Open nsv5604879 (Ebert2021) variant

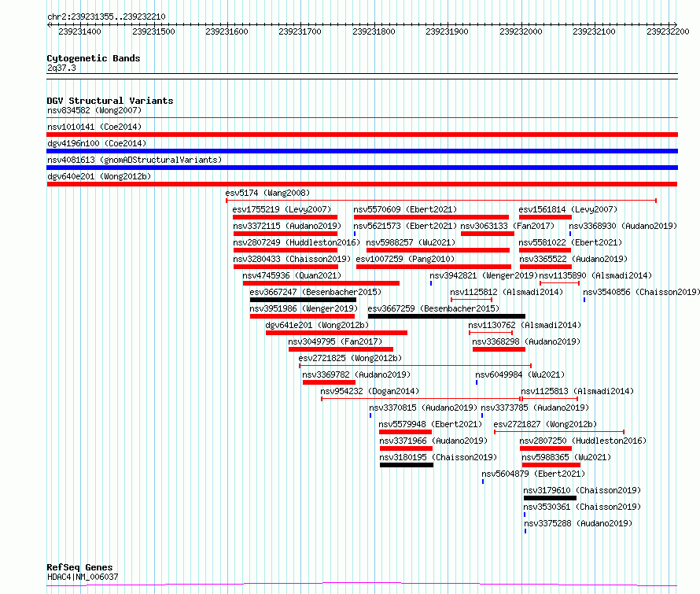coord(533,474)
